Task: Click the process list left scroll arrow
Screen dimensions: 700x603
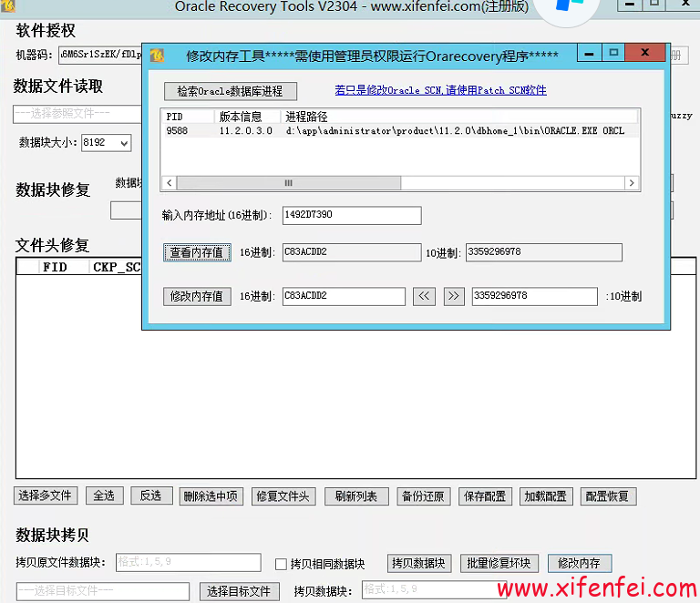Action: pyautogui.click(x=170, y=183)
